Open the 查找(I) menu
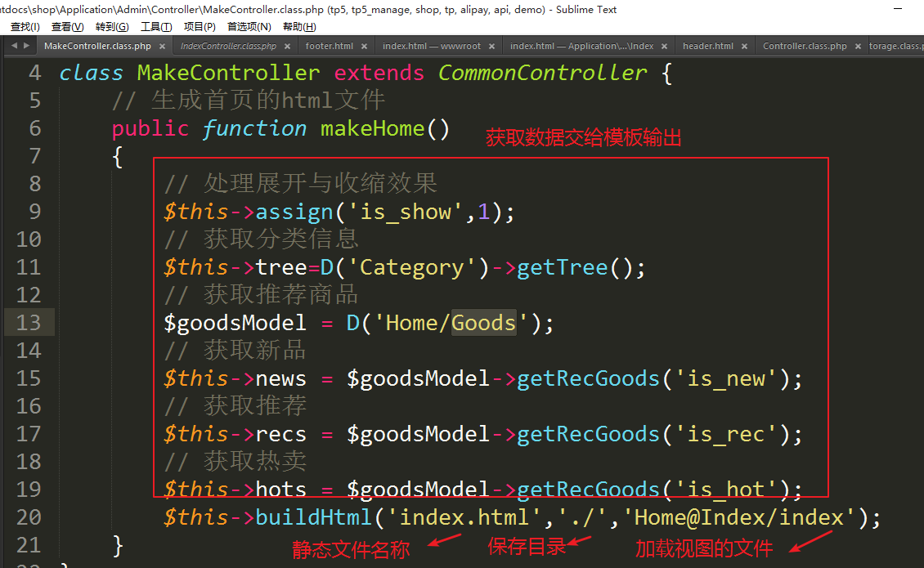Image resolution: width=924 pixels, height=568 pixels. (25, 27)
